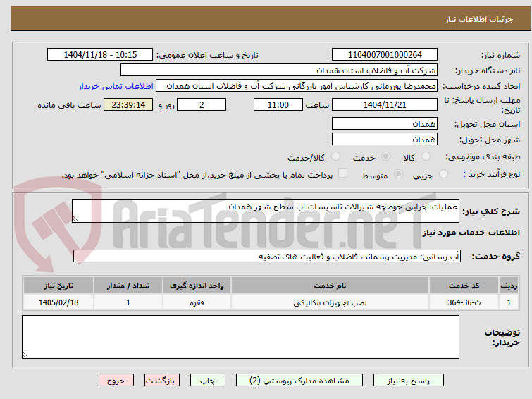The image size is (532, 399).
Task: Click the کد خدمت column header
Action: click(x=464, y=286)
